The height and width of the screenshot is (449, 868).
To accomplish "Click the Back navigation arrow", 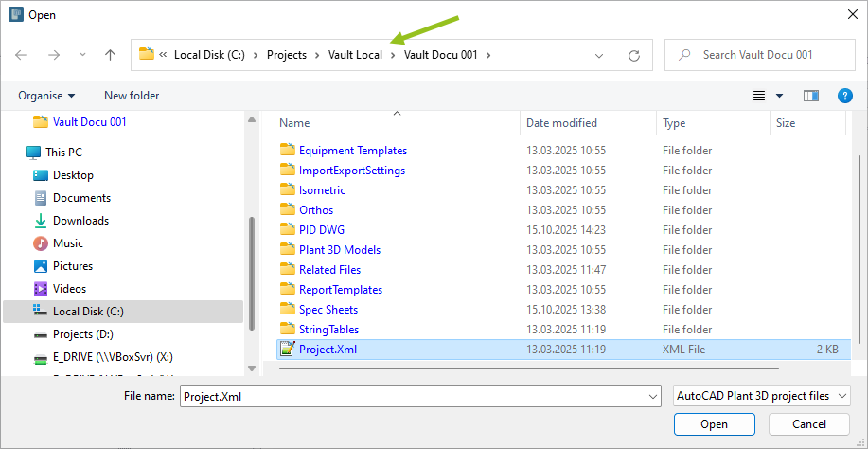I will (22, 55).
